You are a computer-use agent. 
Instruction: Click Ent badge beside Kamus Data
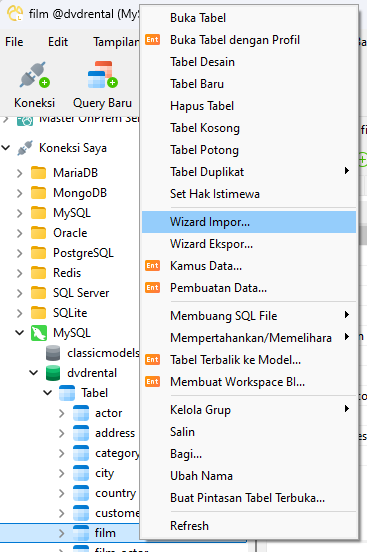153,265
